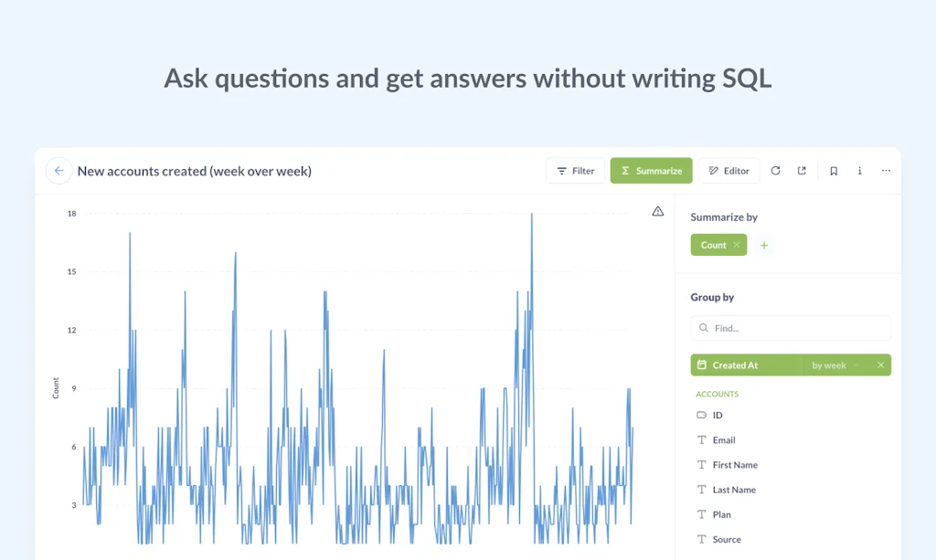Viewport: 936px width, 560px height.
Task: Add another metric with the plus control
Action: coord(764,245)
